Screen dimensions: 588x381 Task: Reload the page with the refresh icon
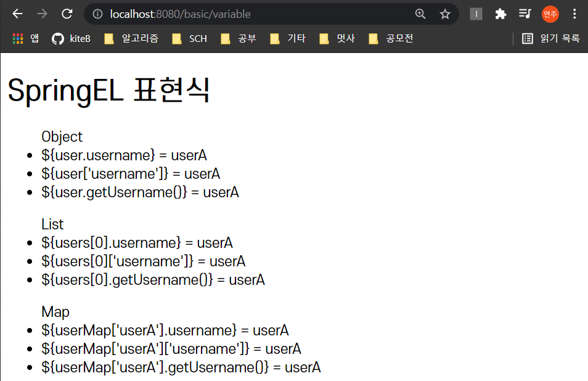coord(67,14)
